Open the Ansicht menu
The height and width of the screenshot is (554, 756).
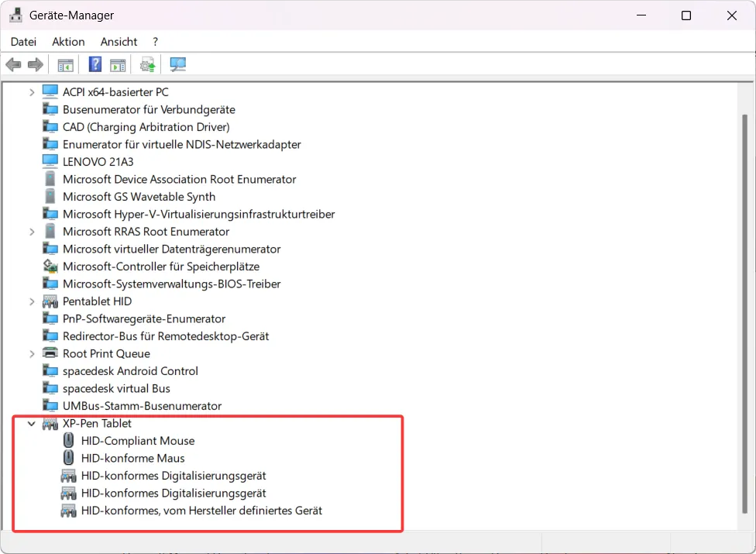[x=119, y=42]
